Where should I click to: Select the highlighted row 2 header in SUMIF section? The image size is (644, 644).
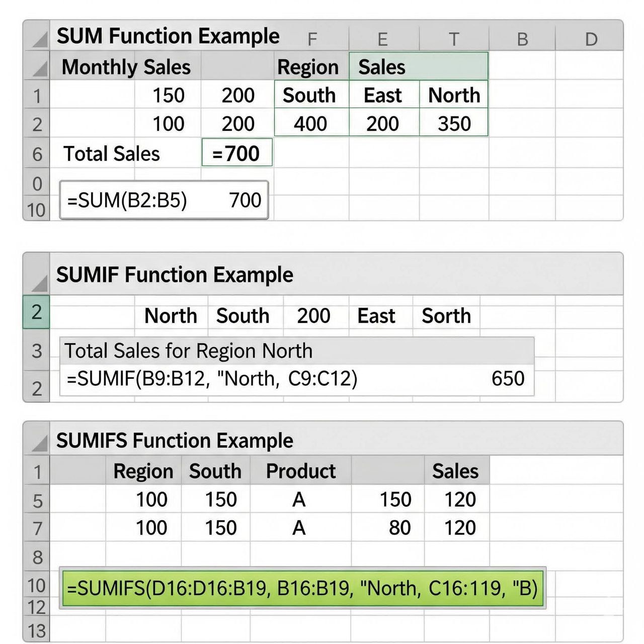[36, 312]
